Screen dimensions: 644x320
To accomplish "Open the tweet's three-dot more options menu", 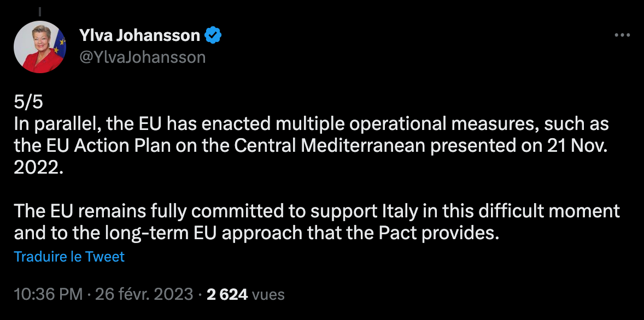I will pyautogui.click(x=622, y=35).
